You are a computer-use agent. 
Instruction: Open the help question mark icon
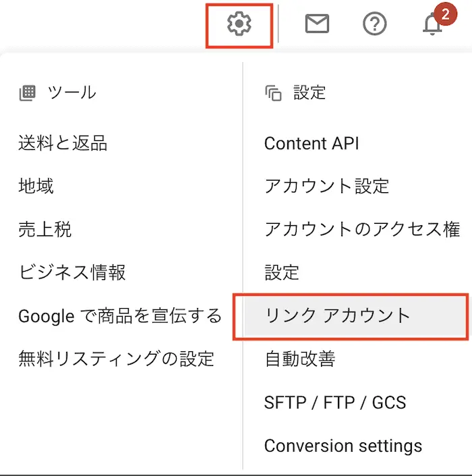coord(374,24)
